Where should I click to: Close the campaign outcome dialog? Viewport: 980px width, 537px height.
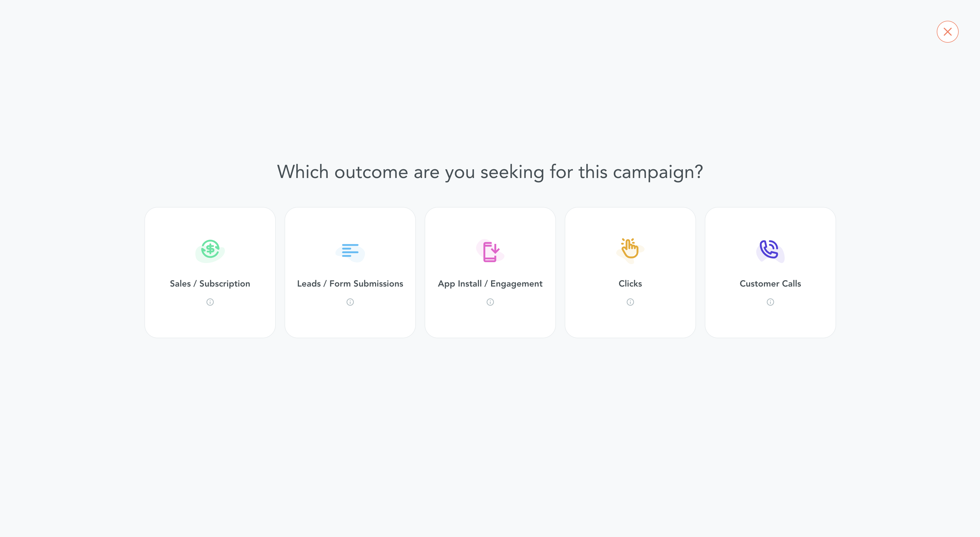947,31
